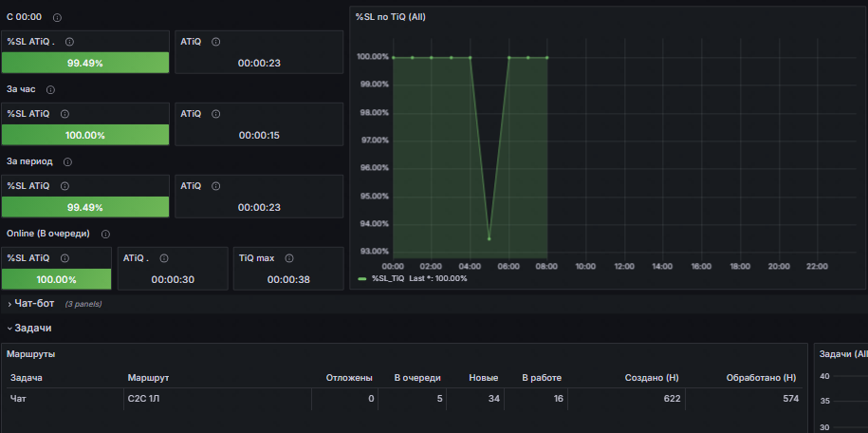Click the 99.49% gauge bar under За период
The image size is (868, 433).
85,207
